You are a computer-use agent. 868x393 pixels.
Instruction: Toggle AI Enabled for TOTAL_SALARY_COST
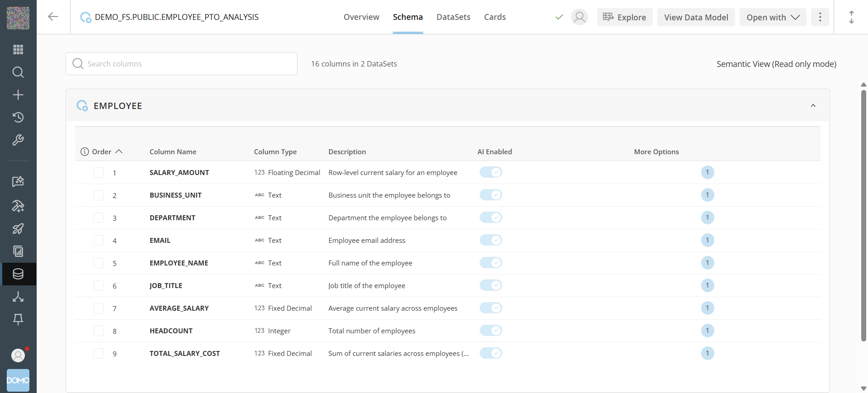(x=491, y=353)
